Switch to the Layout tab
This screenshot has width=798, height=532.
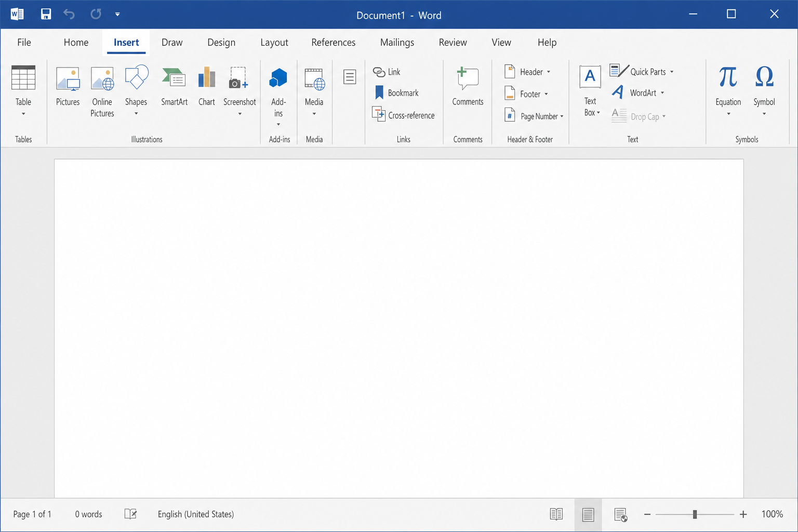click(x=274, y=43)
